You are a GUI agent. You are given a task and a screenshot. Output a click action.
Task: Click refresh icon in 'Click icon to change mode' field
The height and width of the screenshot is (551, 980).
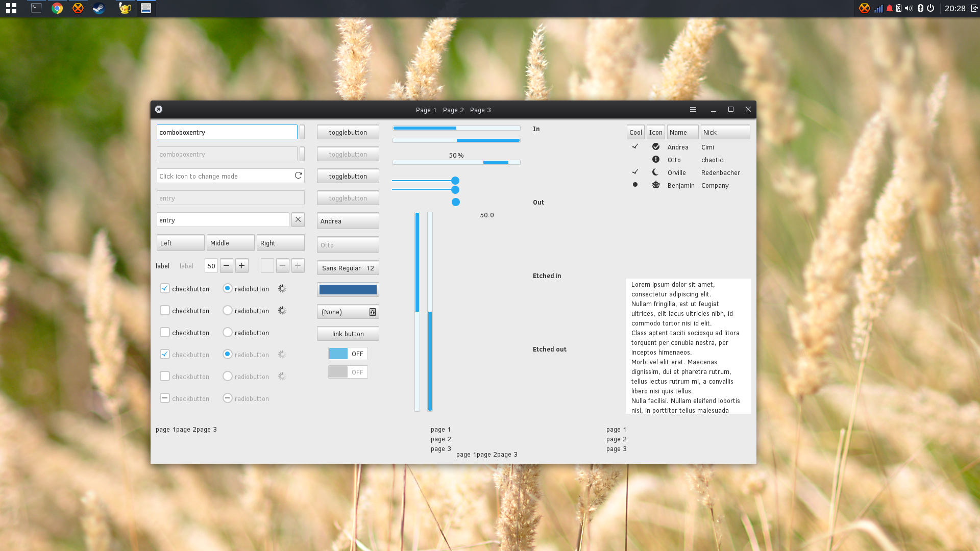[x=298, y=176]
